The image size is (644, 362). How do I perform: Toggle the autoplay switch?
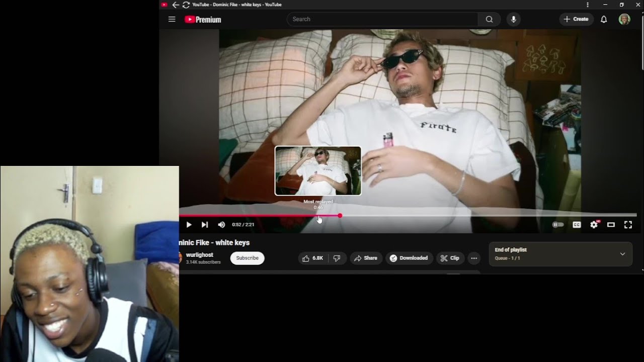[558, 225]
